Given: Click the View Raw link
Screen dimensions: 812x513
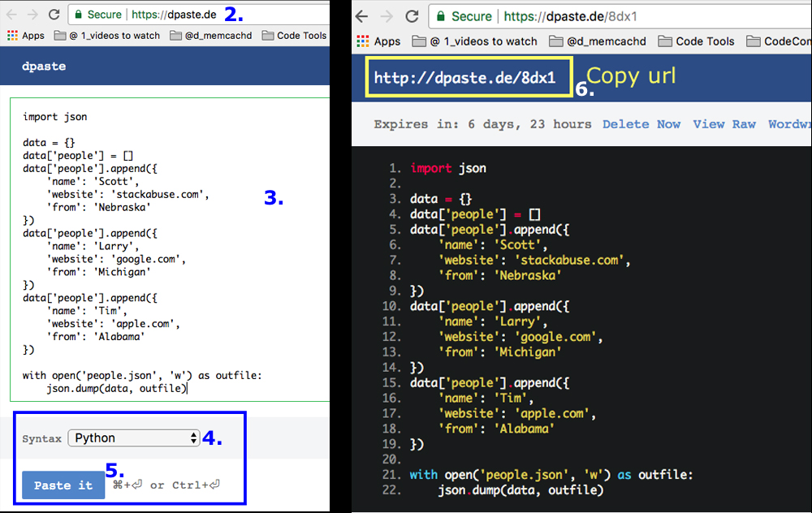Looking at the screenshot, I should [725, 123].
